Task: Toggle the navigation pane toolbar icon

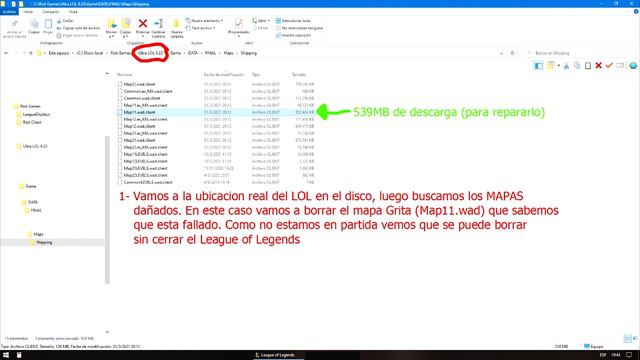Action: (x=538, y=65)
